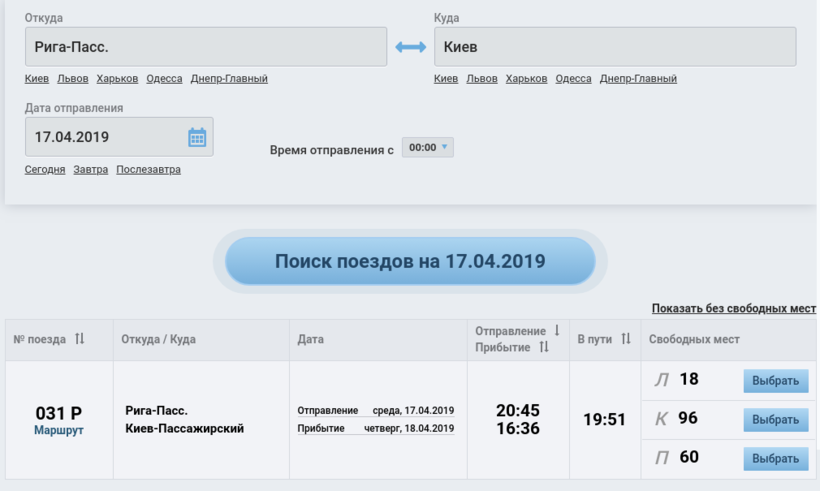Swap origin and destination with arrow icon
This screenshot has width=820, height=491.
pos(410,47)
